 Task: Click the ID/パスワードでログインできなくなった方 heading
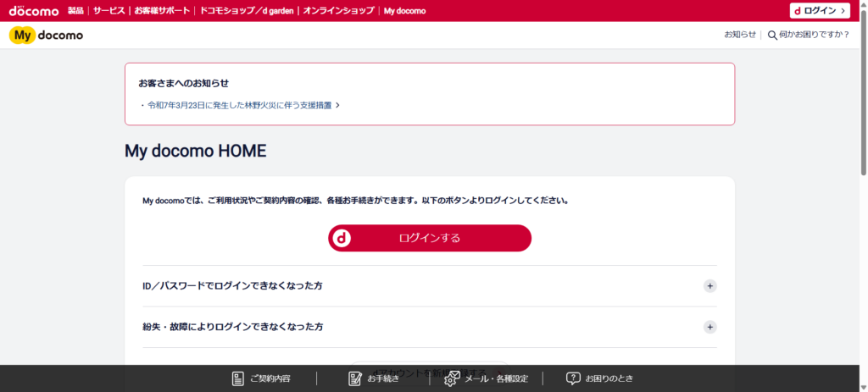[232, 286]
